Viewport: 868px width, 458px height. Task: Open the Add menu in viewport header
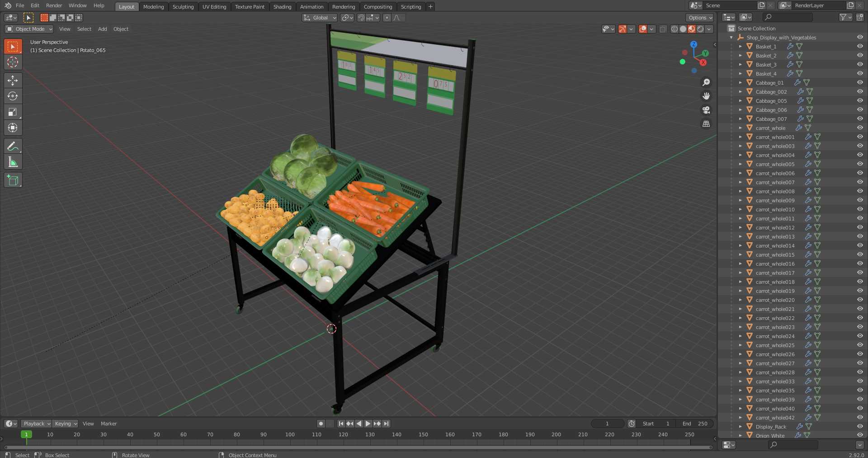[x=103, y=29]
